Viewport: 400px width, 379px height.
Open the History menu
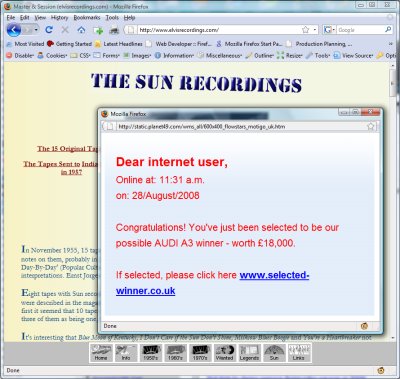59,18
